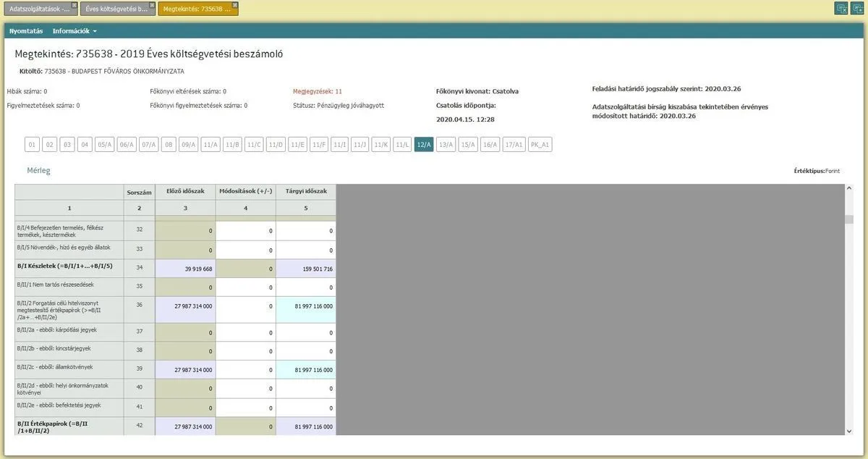Show form sheet 11/D

[x=276, y=144]
